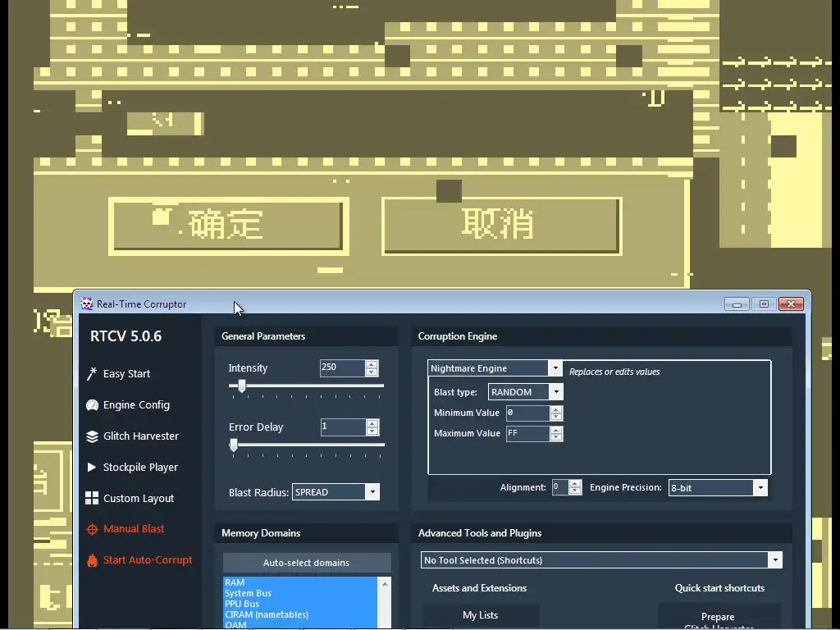Click the Engine Config gauge icon
The image size is (840, 630).
click(x=92, y=405)
